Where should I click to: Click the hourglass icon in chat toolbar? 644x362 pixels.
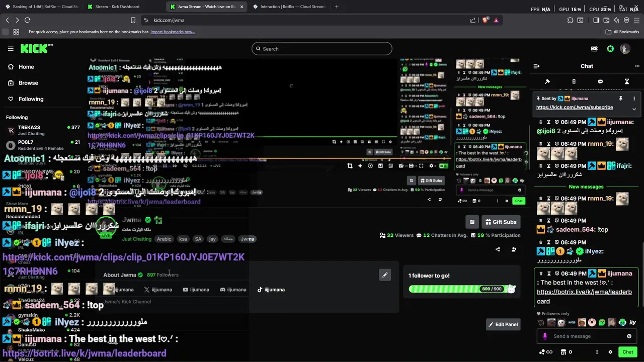point(627,81)
